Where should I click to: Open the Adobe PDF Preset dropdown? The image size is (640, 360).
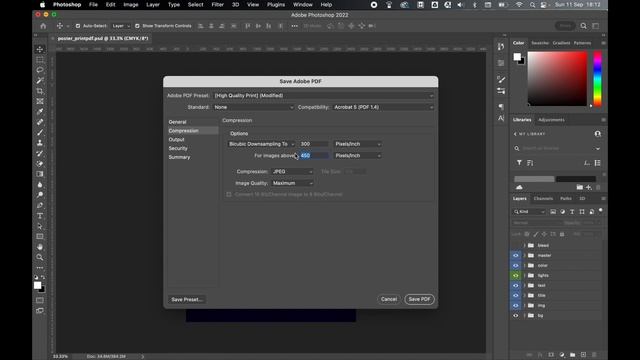(323, 96)
